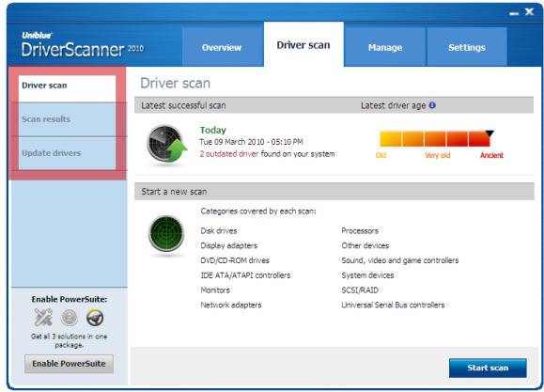The width and height of the screenshot is (544, 392).
Task: Click the gray disc PowerSuite icon
Action: click(69, 318)
